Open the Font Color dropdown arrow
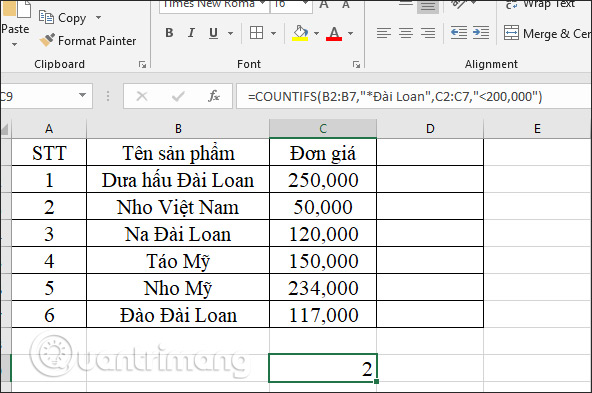Image resolution: width=592 pixels, height=393 pixels. [x=350, y=33]
